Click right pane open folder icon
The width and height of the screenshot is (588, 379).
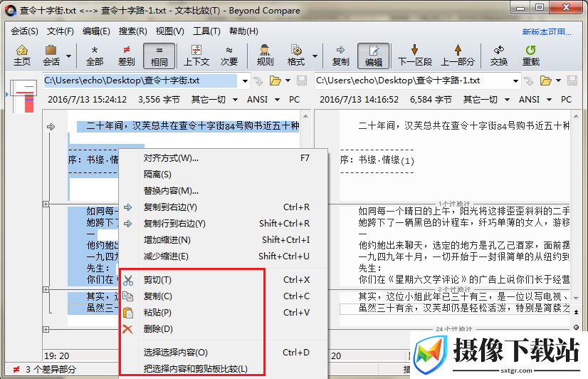tap(545, 81)
